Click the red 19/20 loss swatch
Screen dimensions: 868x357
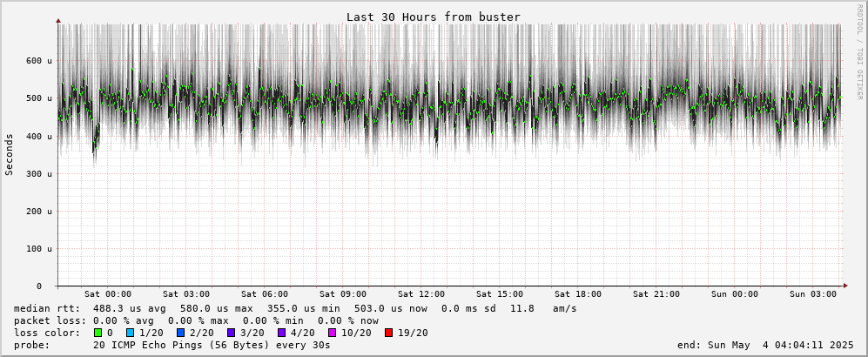click(x=388, y=333)
